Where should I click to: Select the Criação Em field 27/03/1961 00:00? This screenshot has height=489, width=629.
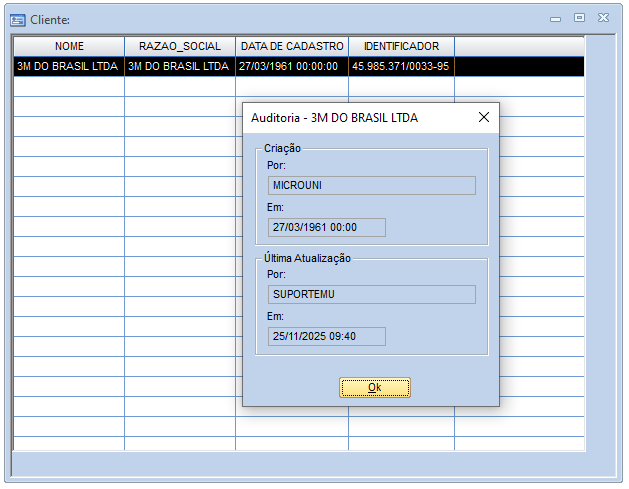point(326,227)
